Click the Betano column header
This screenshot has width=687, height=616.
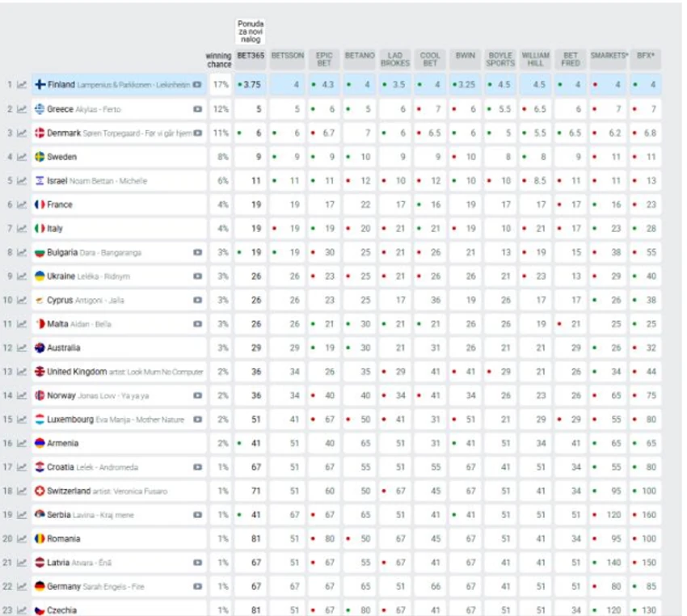[360, 56]
